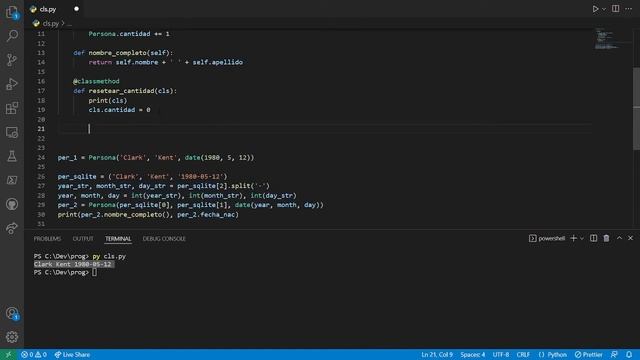The width and height of the screenshot is (640, 360).
Task: Click cls.py in the breadcrumb
Action: click(51, 24)
